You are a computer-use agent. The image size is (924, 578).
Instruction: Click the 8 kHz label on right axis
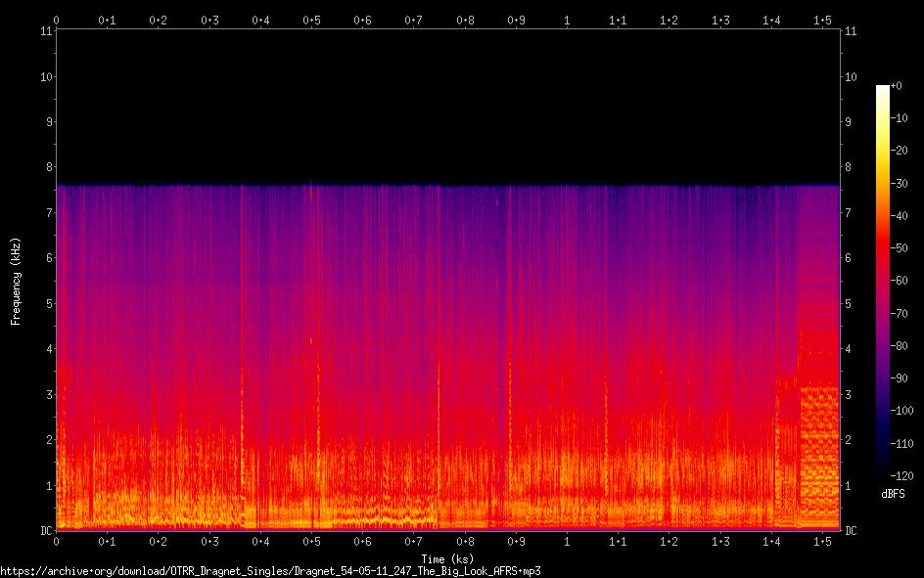pos(849,167)
